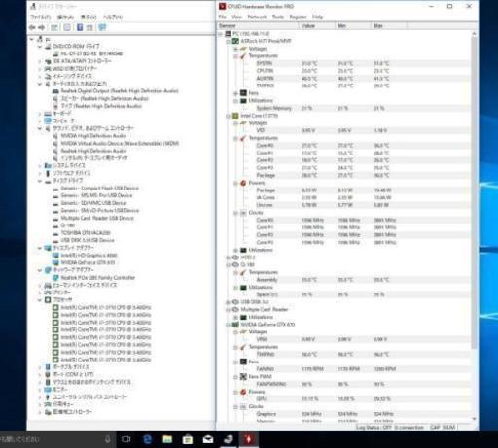
Task: Click the Back arrow in Device Manager toolbar
Action: click(x=32, y=27)
